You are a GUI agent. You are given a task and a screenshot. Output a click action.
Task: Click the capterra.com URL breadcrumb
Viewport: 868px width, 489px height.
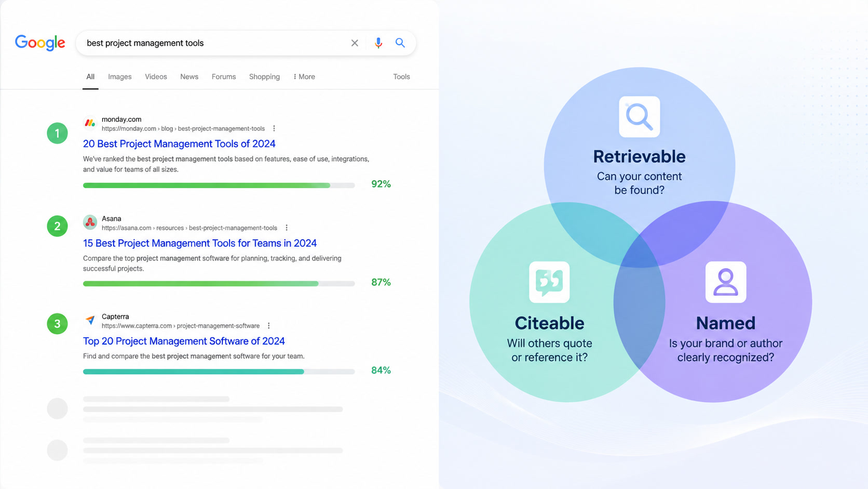(181, 326)
